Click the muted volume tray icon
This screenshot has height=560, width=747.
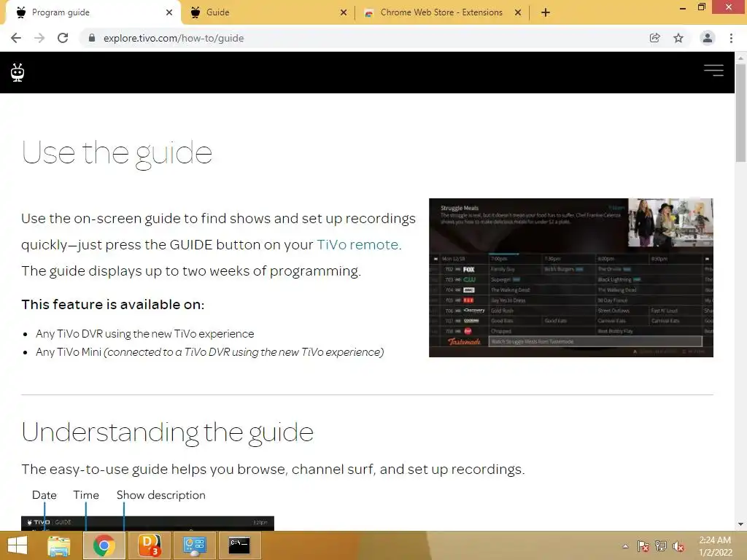coord(678,546)
